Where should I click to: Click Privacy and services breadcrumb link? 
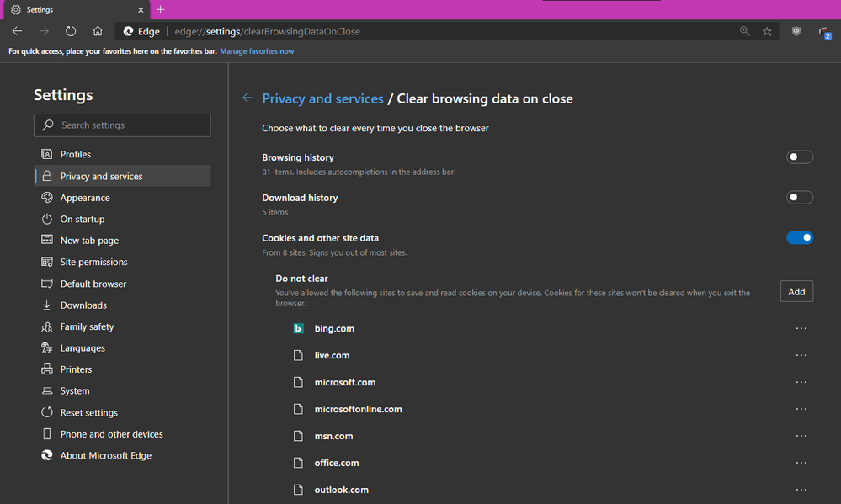[323, 98]
